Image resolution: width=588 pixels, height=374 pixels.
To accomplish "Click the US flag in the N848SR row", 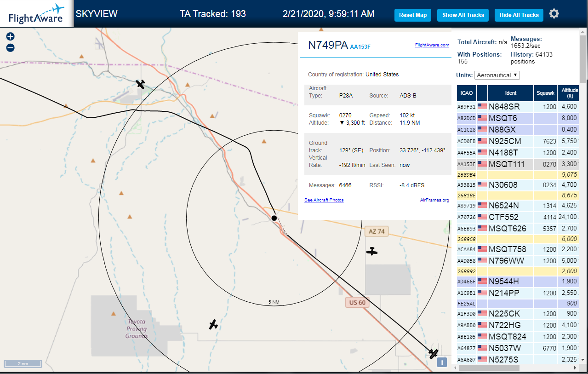I will (x=482, y=106).
